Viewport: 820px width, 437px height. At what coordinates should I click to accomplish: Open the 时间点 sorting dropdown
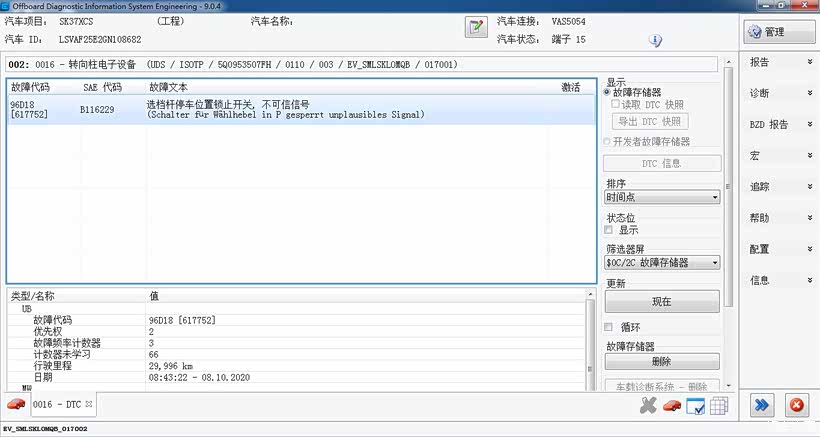pos(662,197)
